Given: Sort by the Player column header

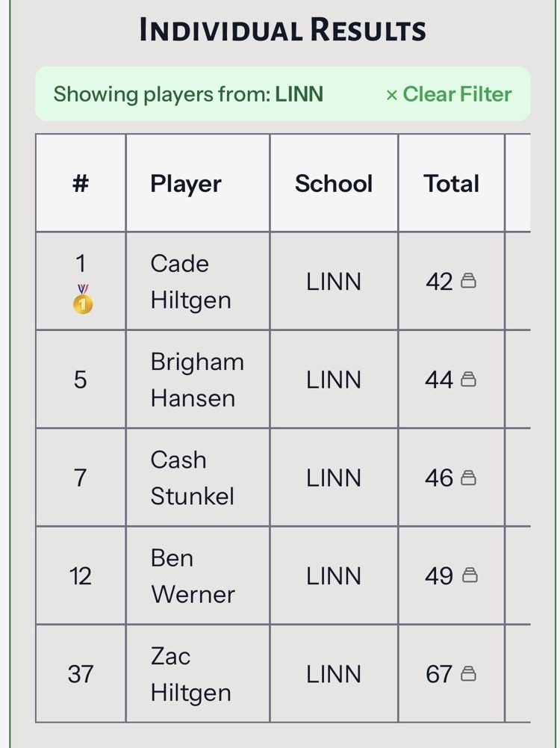Looking at the screenshot, I should (186, 184).
